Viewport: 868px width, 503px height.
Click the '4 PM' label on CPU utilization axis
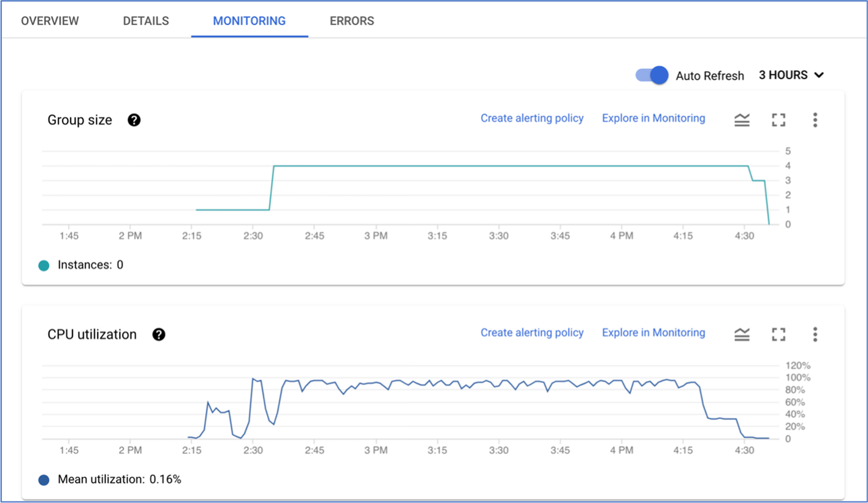click(x=622, y=450)
